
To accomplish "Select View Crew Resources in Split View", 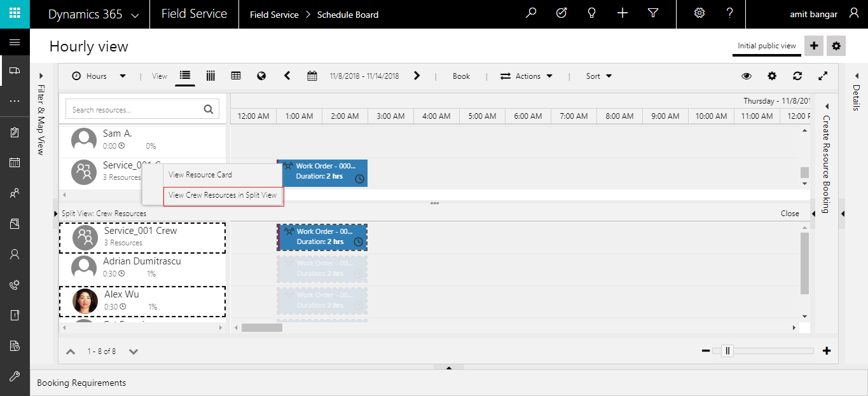I will (223, 195).
